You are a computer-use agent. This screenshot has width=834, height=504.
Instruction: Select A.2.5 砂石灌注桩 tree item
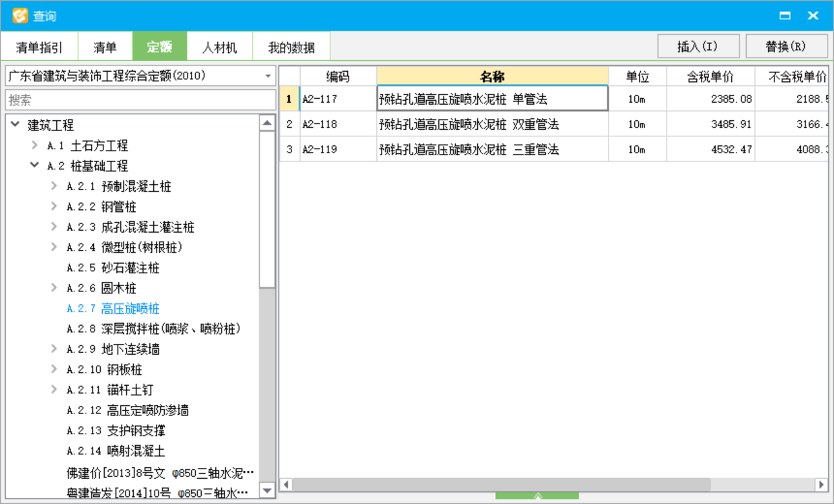(x=113, y=268)
